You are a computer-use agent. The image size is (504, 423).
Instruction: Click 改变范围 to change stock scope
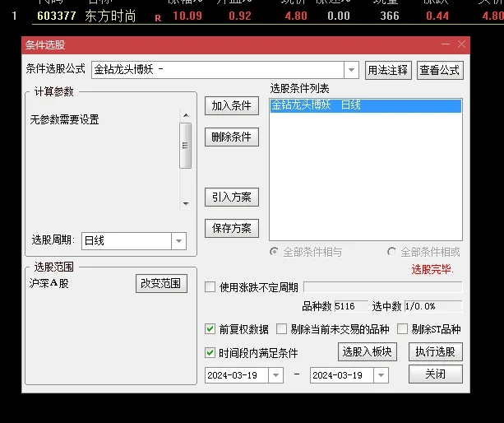[x=162, y=284]
